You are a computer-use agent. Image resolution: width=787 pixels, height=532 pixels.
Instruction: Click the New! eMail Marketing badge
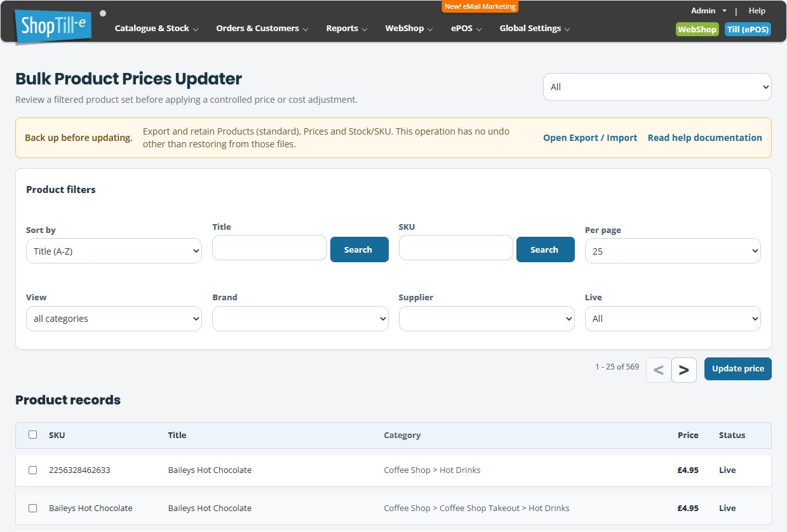coord(480,6)
